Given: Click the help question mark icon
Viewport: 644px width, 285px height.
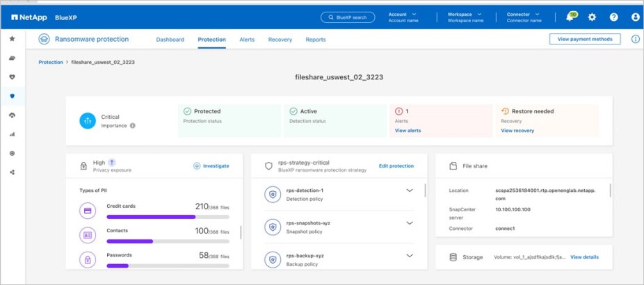Looking at the screenshot, I should click(x=613, y=17).
